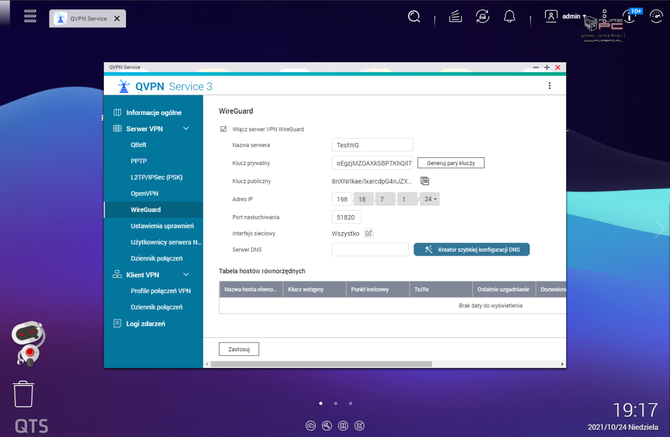670x437 pixels.
Task: Open Informacje ogólne in the sidebar
Action: [154, 112]
